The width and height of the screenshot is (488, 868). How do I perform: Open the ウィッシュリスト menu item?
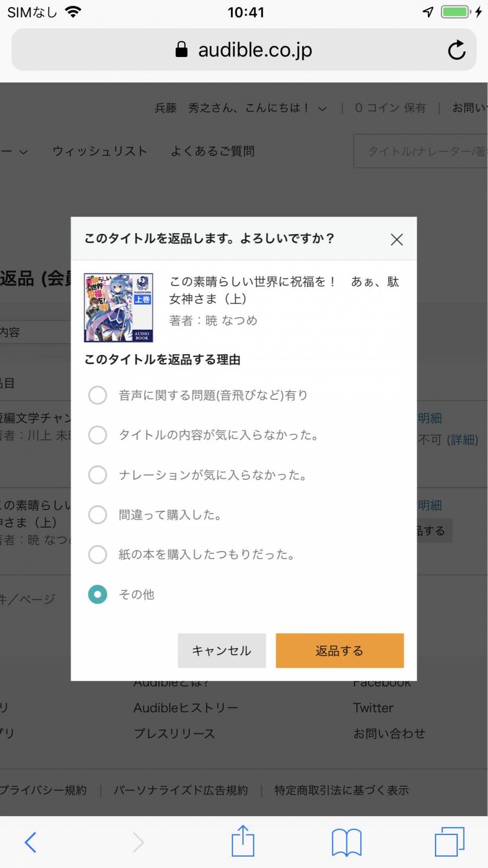pos(100,151)
